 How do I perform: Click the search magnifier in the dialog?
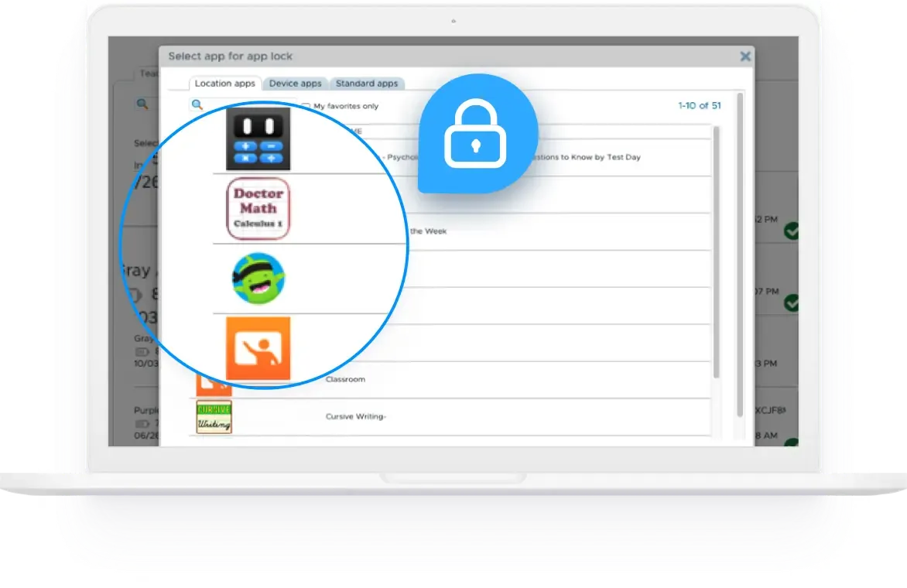tap(197, 104)
